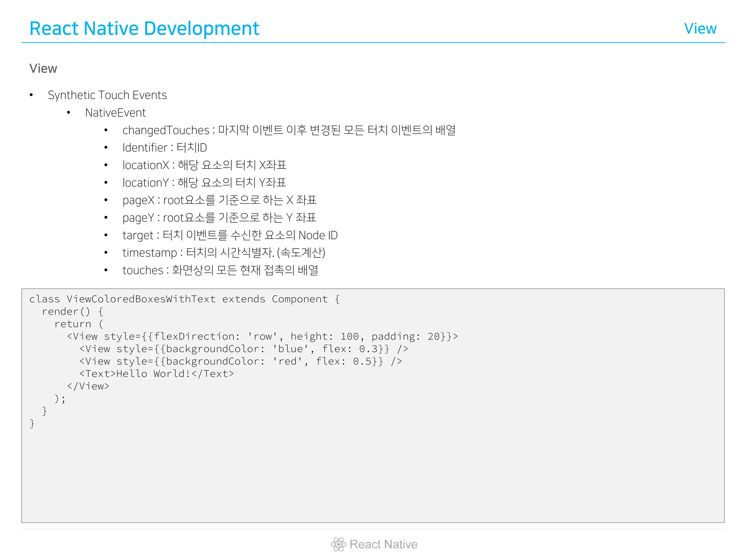Click the 'render() {' code line
747x560 pixels.
pyautogui.click(x=73, y=312)
